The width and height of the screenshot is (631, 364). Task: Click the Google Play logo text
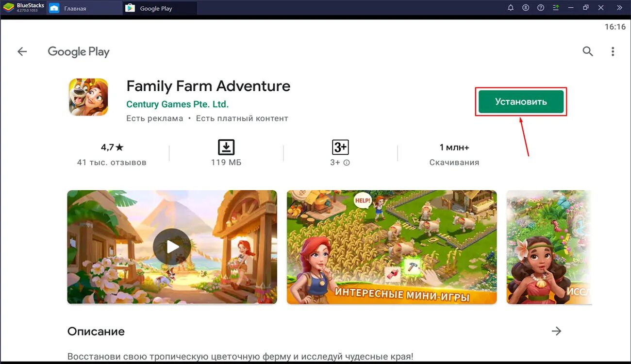(79, 52)
